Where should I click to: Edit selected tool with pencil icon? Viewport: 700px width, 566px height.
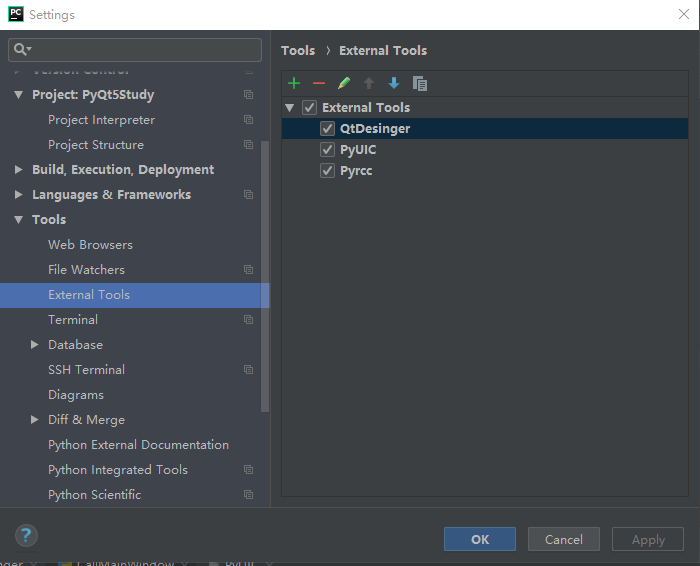[x=344, y=83]
